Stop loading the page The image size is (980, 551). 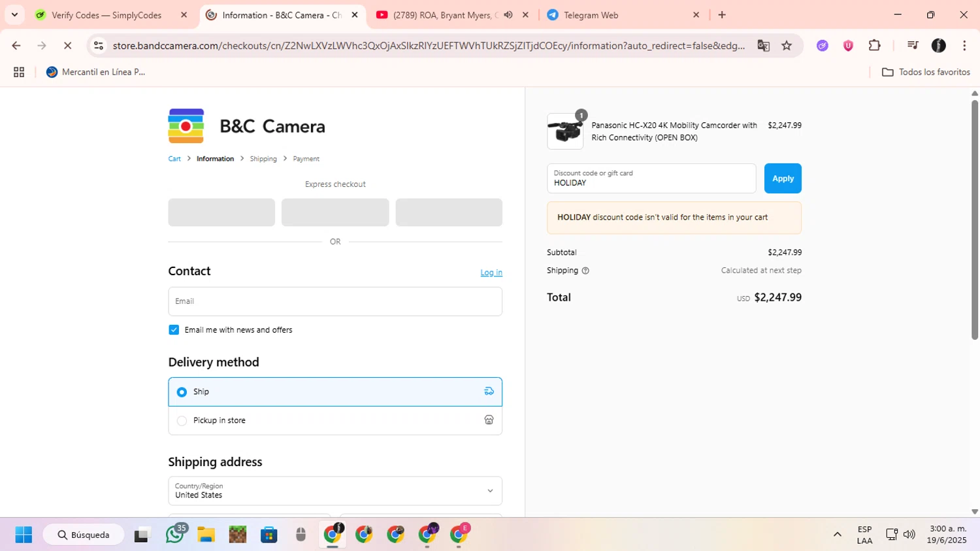[67, 45]
